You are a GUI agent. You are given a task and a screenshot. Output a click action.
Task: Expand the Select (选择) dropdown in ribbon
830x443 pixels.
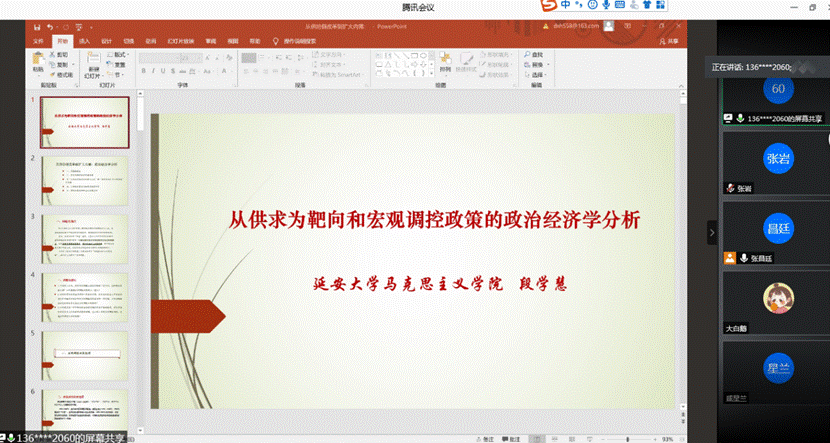(538, 74)
